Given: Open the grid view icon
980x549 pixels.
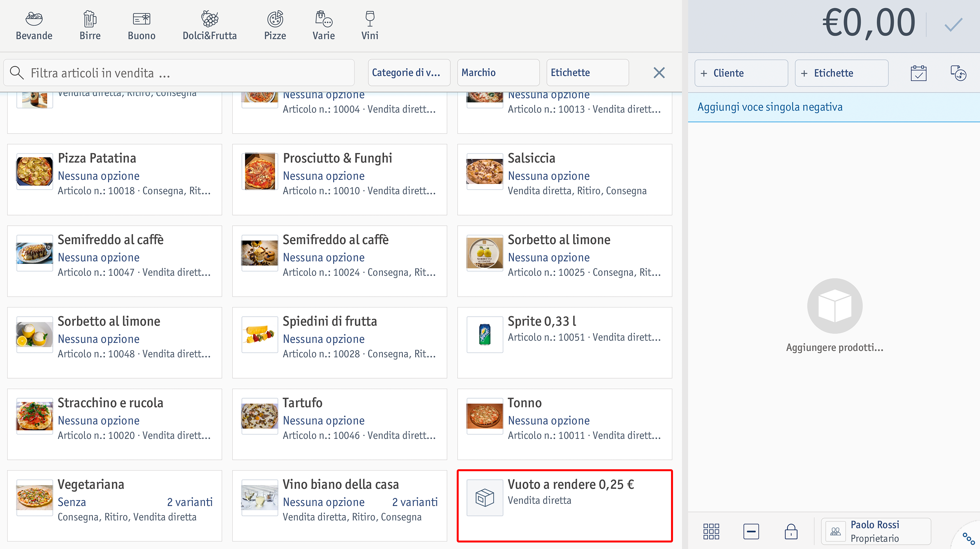Looking at the screenshot, I should click(711, 531).
